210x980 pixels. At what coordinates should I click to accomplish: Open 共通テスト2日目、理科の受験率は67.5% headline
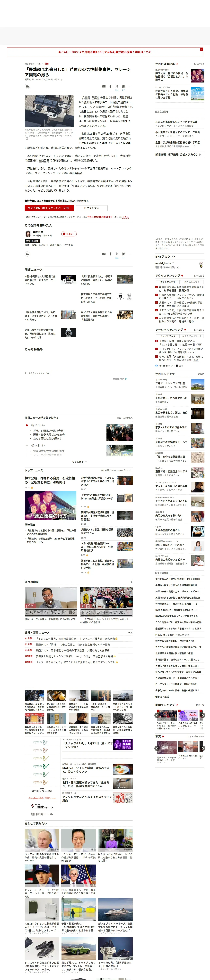(x=97, y=531)
